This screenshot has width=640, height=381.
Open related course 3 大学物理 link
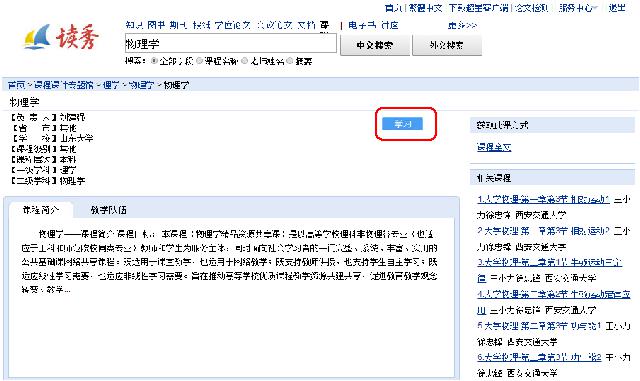pos(549,263)
